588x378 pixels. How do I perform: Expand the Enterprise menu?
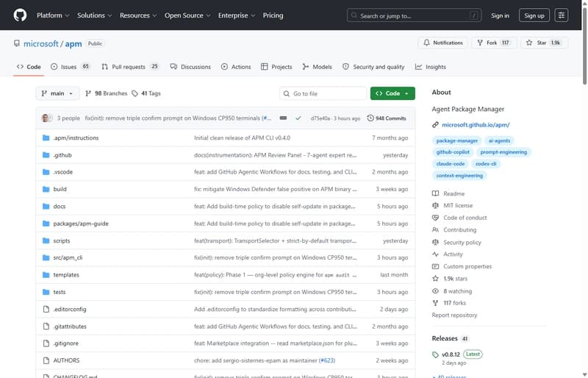[237, 15]
